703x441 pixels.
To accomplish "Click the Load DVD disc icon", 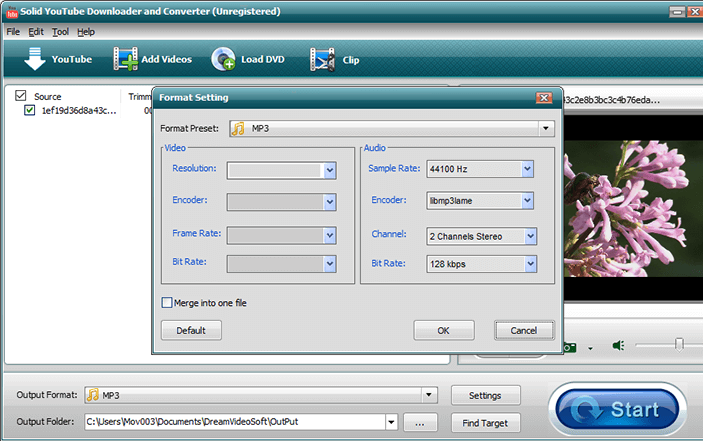I will click(223, 59).
